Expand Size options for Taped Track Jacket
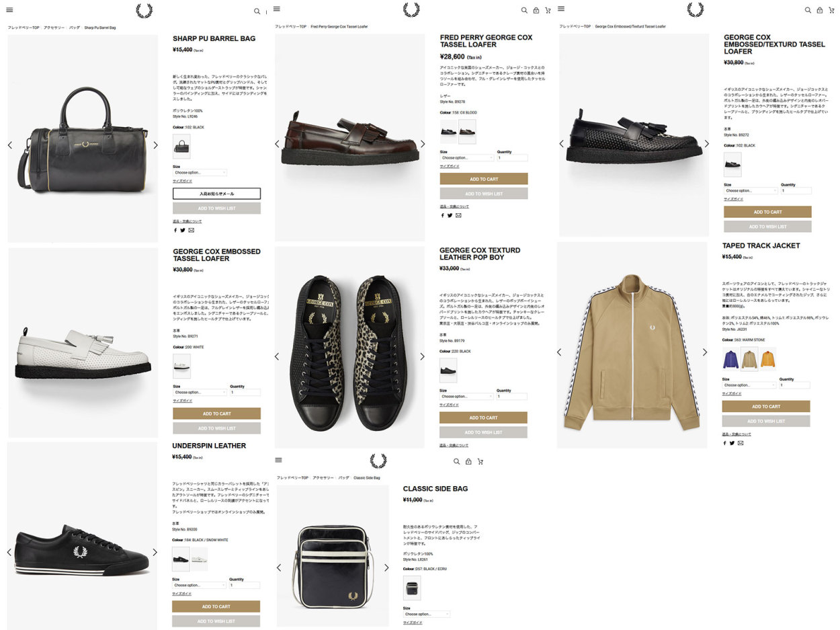The image size is (840, 630). [749, 385]
